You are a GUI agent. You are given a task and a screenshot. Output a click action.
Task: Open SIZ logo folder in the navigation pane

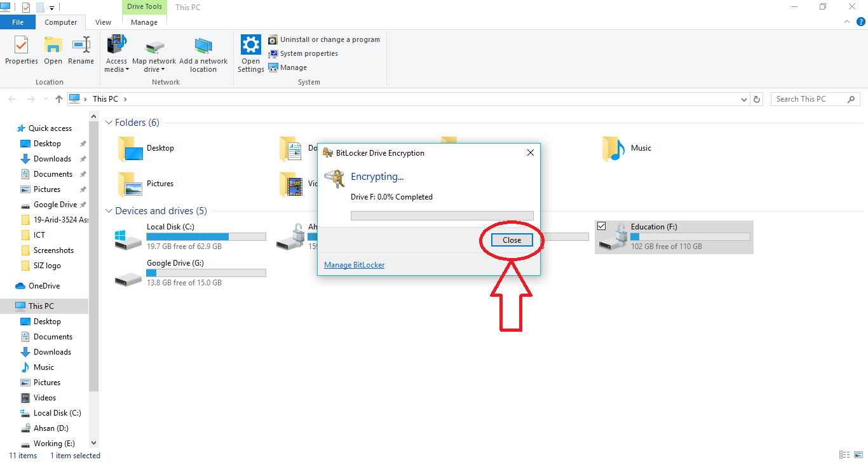tap(47, 266)
